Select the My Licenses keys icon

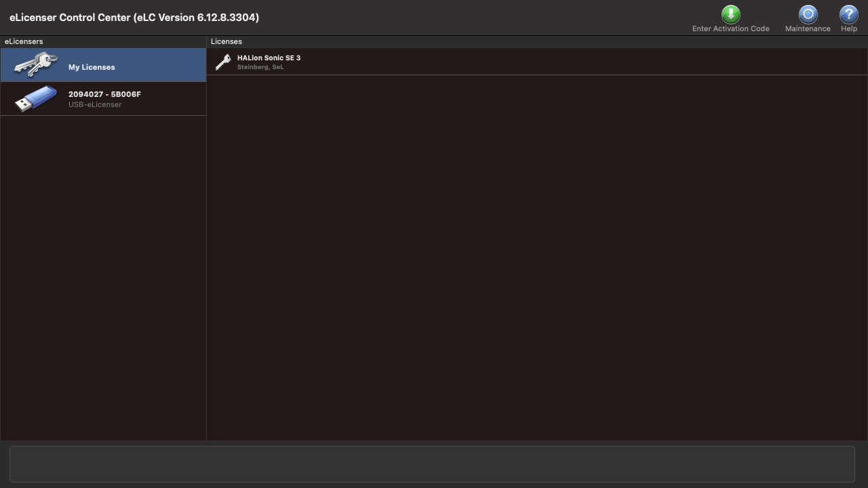coord(36,65)
